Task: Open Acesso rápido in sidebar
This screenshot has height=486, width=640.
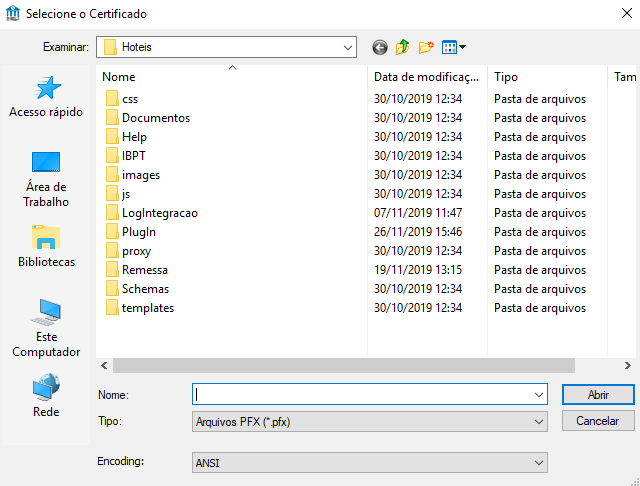Action: pos(46,97)
